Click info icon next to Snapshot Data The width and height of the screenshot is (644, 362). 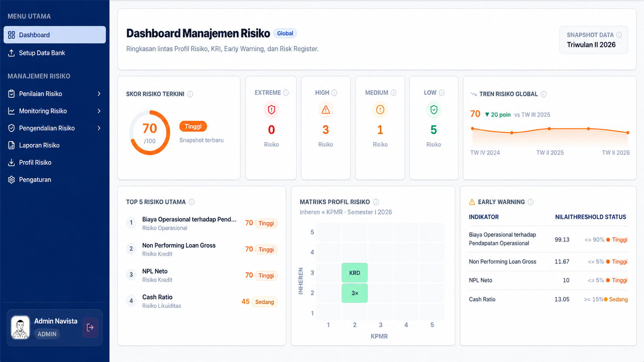coord(619,35)
